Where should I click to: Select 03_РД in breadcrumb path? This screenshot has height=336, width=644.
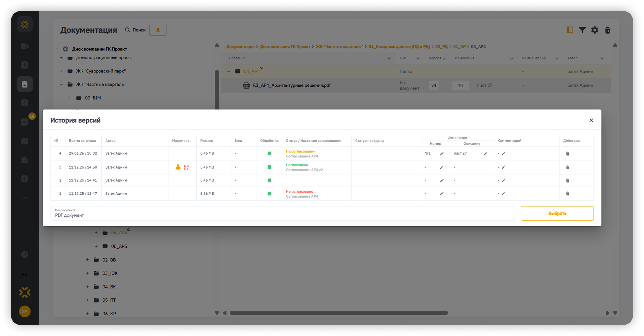(441, 47)
